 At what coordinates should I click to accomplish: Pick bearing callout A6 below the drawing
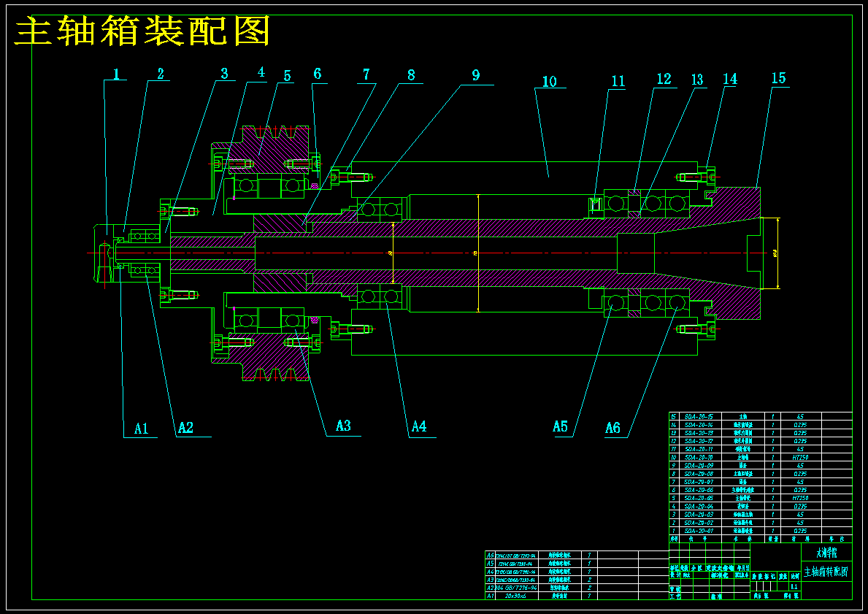(x=612, y=427)
